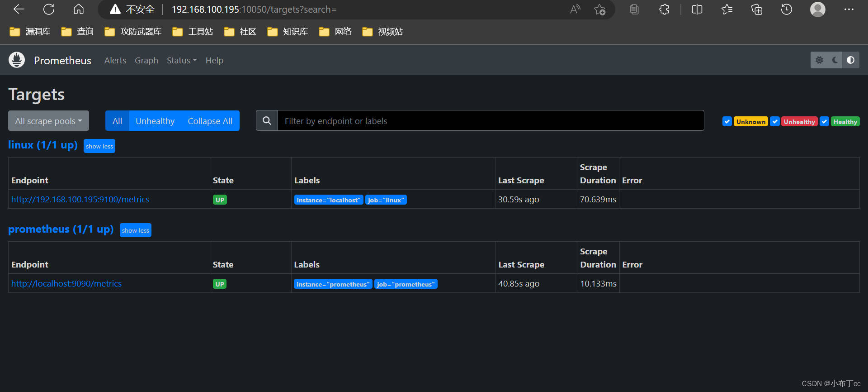Click the Targets page heading
This screenshot has width=868, height=392.
[x=37, y=94]
